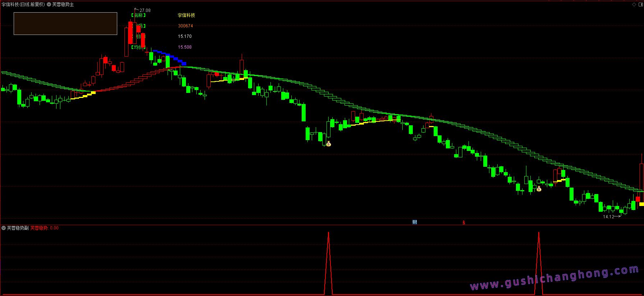This screenshot has width=644, height=296.
Task: Click the second money bag signal icon
Action: pyautogui.click(x=539, y=189)
